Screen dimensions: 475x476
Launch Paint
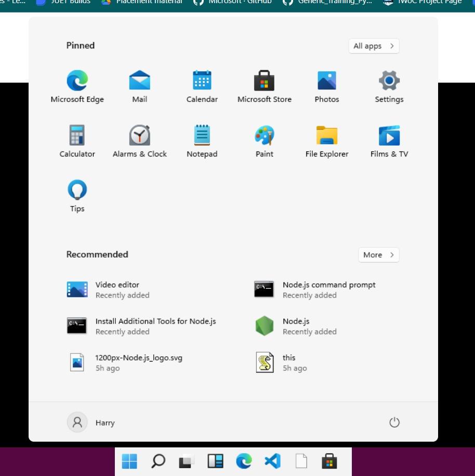[x=264, y=140]
